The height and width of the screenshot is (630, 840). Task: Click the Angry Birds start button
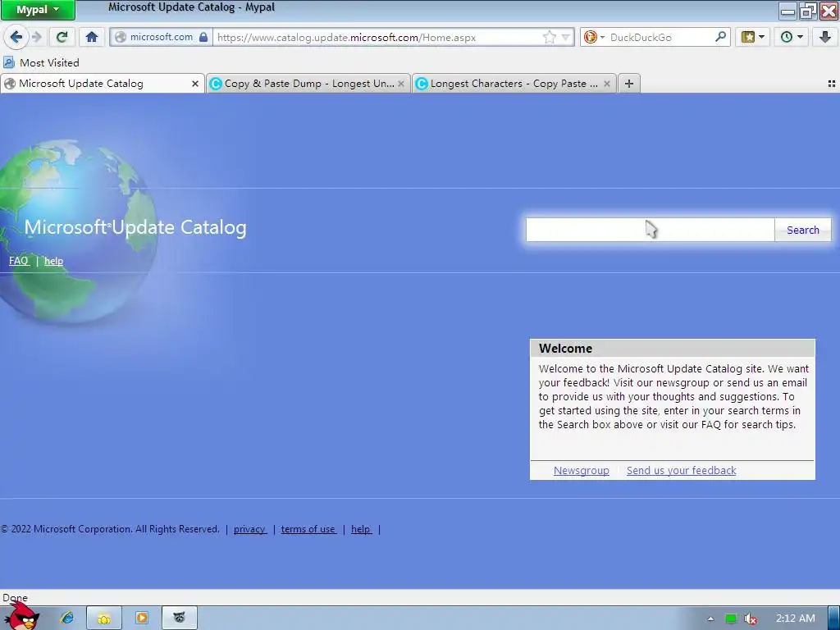(x=21, y=616)
